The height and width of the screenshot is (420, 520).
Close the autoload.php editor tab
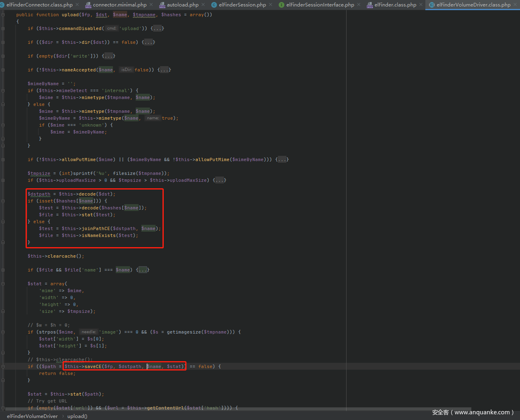[x=204, y=5]
